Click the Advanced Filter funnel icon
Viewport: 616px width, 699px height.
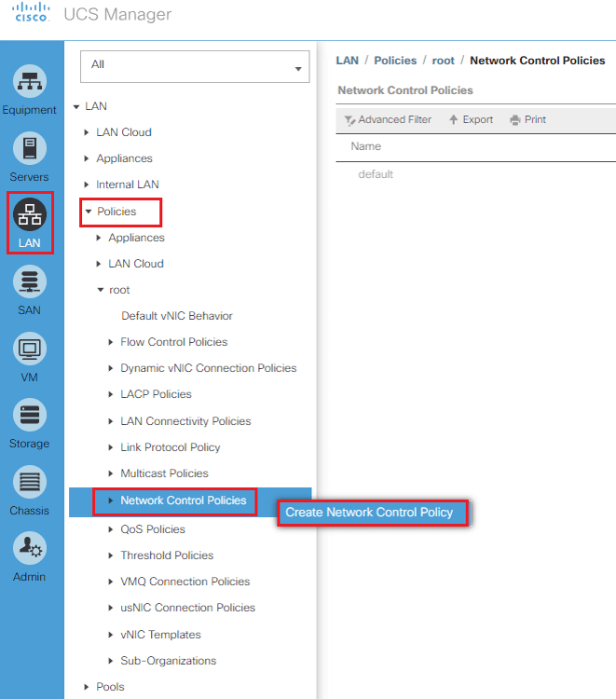click(x=349, y=120)
